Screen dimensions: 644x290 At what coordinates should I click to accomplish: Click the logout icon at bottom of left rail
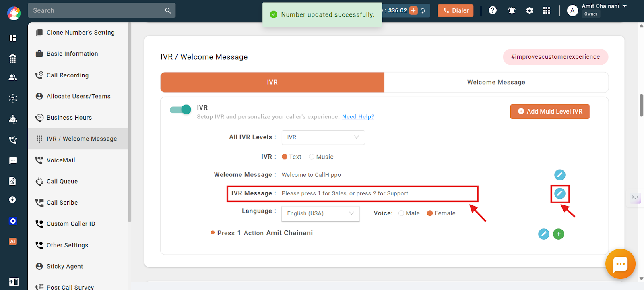(13, 282)
